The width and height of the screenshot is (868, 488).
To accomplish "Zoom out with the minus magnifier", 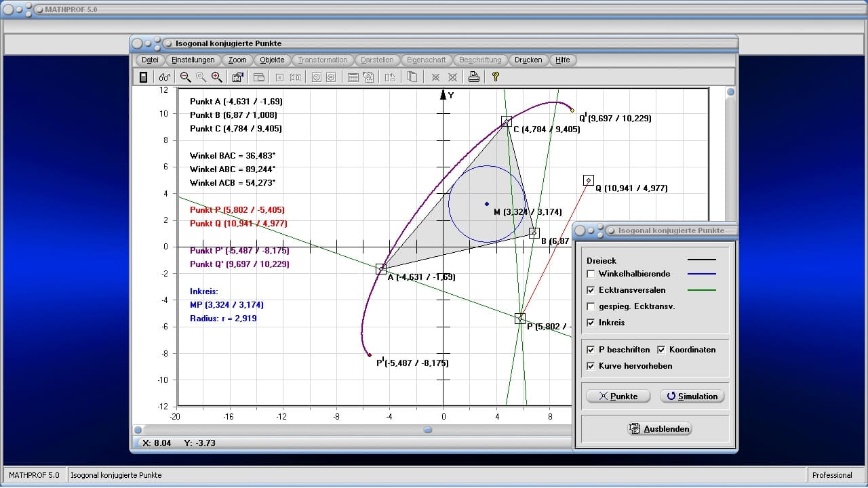I will [x=185, y=77].
